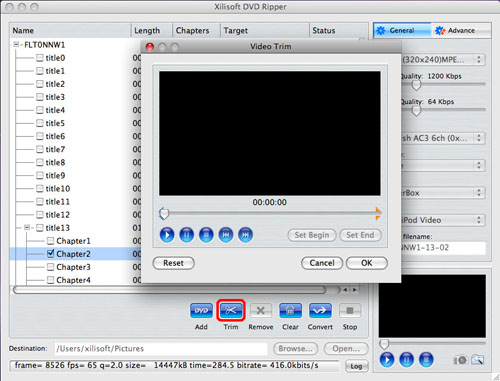Screen dimensions: 500x381
Task: Click the 64 Kbps quality slider
Action: tap(416, 111)
